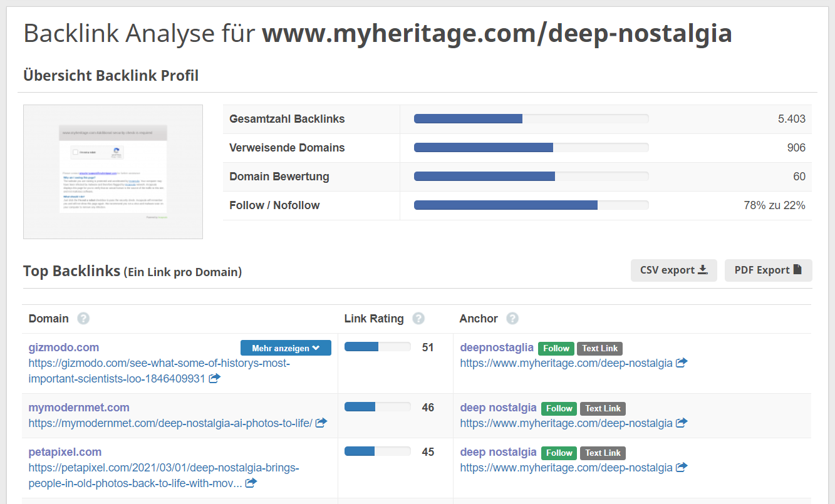
Task: Click the gizmodo link rating bar
Action: tap(378, 347)
